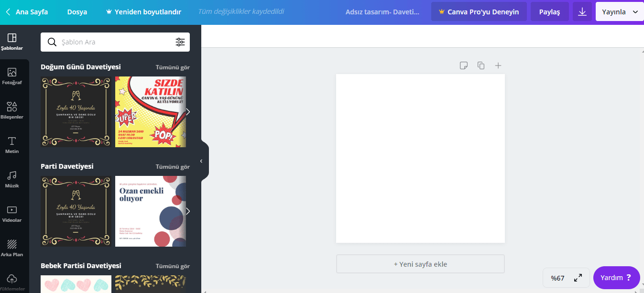
Task: Click Tümünü gör for Bebek Partisi Davetiyesi
Action: [x=173, y=266]
